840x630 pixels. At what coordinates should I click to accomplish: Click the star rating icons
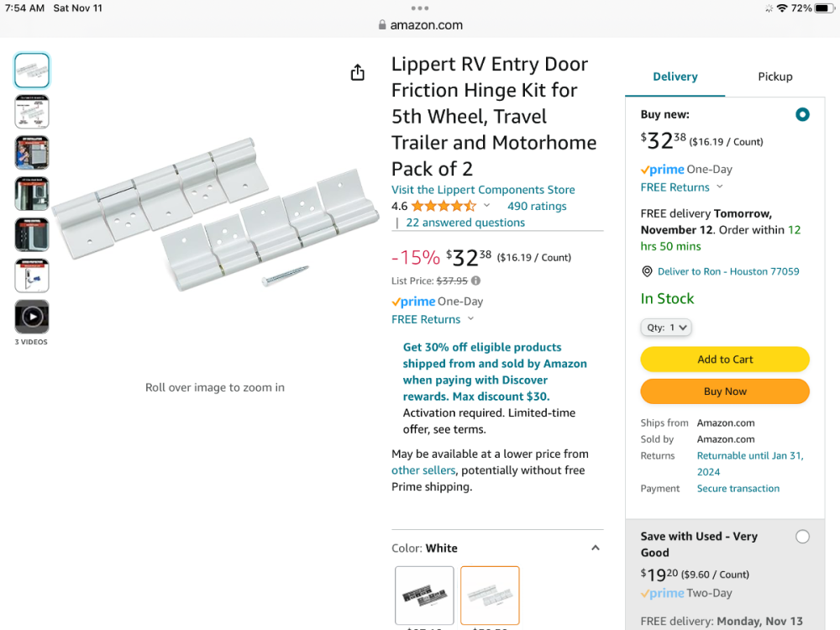click(x=444, y=206)
